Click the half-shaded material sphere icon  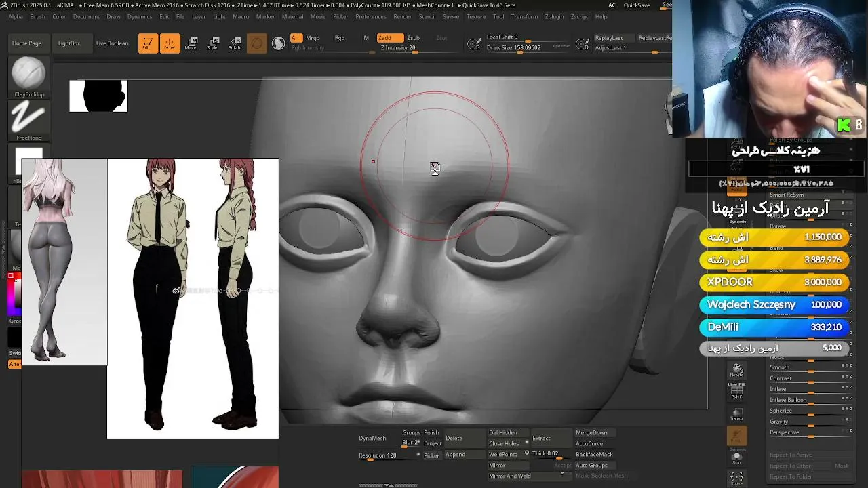click(278, 43)
